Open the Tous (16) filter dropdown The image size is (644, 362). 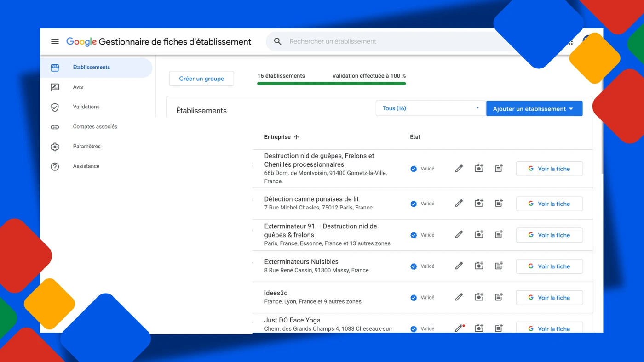click(431, 108)
